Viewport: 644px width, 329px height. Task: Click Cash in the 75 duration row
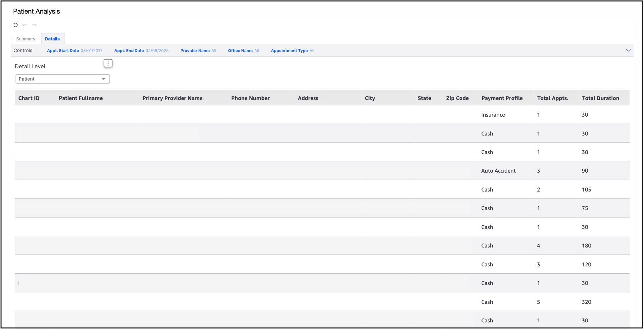click(487, 208)
